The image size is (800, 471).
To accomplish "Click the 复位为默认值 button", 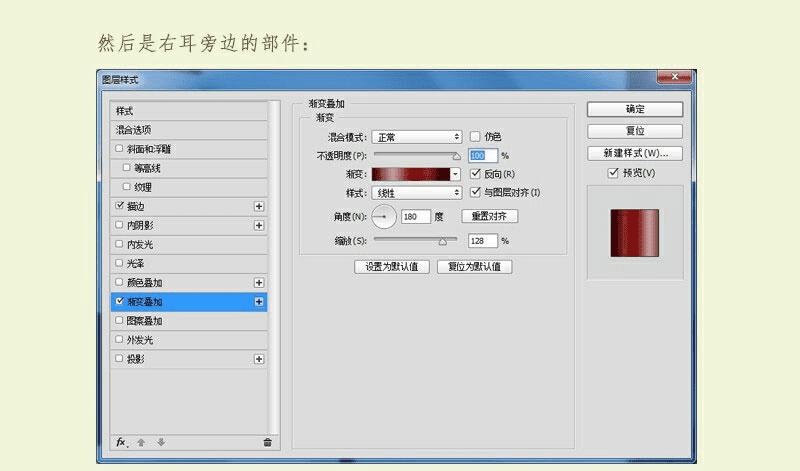I will tap(474, 266).
